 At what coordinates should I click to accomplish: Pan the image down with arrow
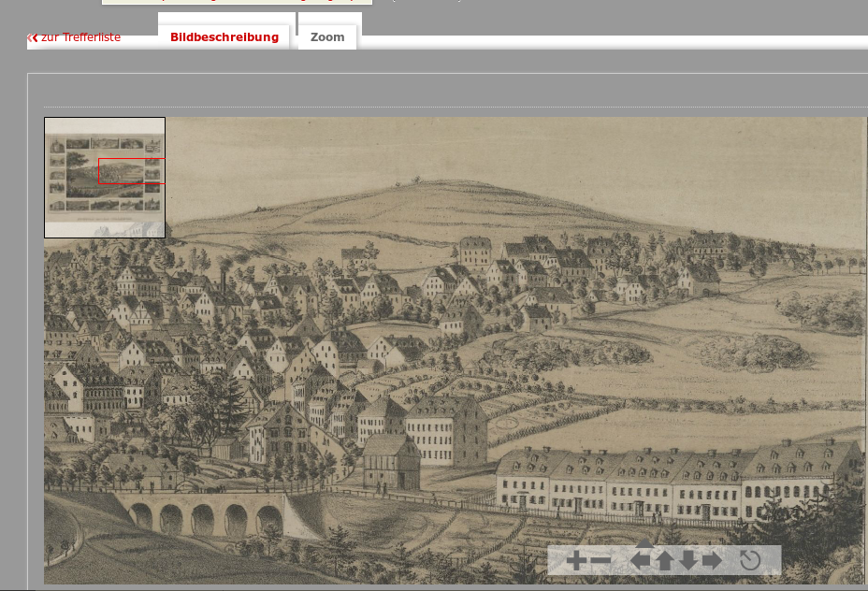click(687, 561)
